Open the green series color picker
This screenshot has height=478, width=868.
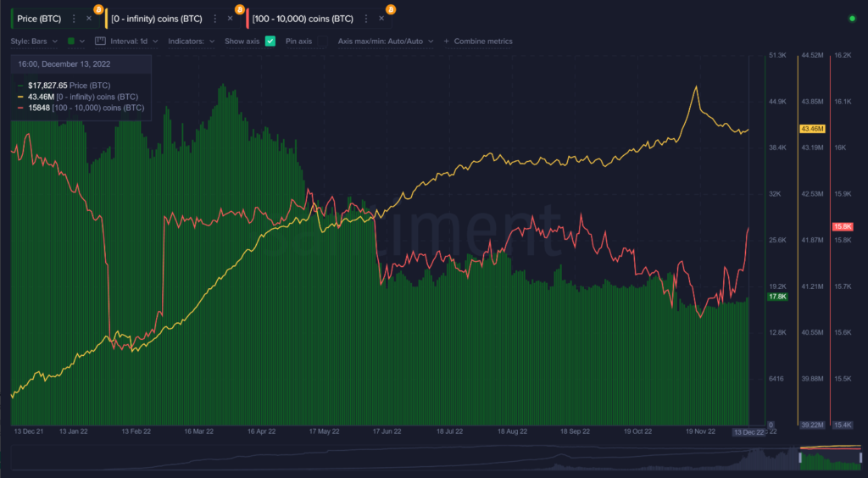(75, 41)
